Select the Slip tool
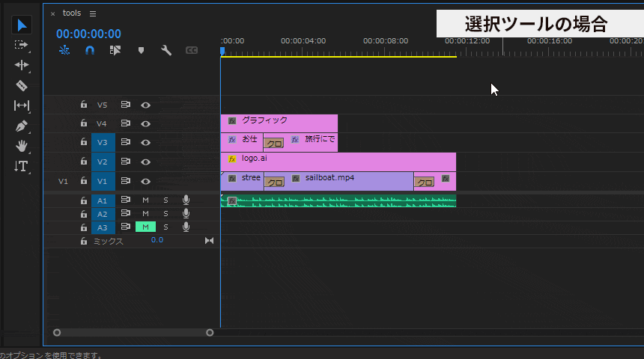The width and height of the screenshot is (644, 359). tap(22, 105)
